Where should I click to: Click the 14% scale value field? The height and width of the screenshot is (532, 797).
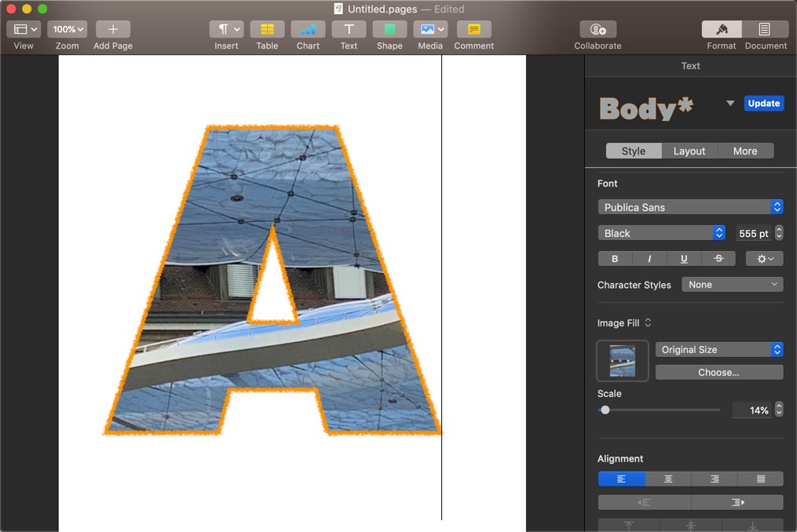tap(752, 410)
